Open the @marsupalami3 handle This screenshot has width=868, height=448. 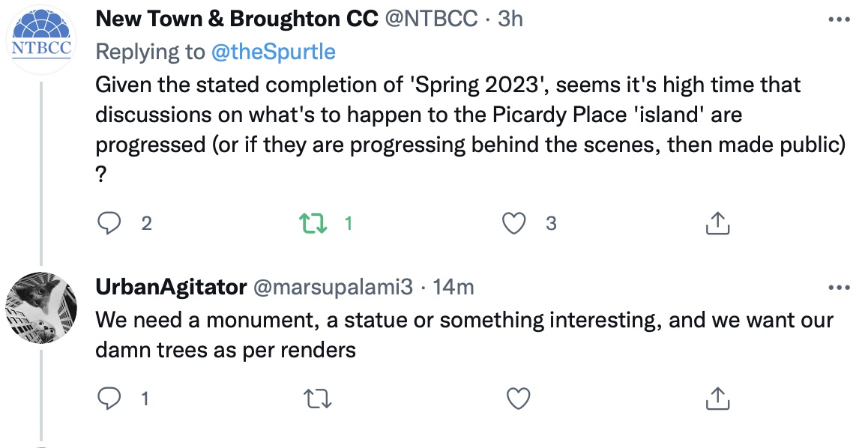(334, 287)
